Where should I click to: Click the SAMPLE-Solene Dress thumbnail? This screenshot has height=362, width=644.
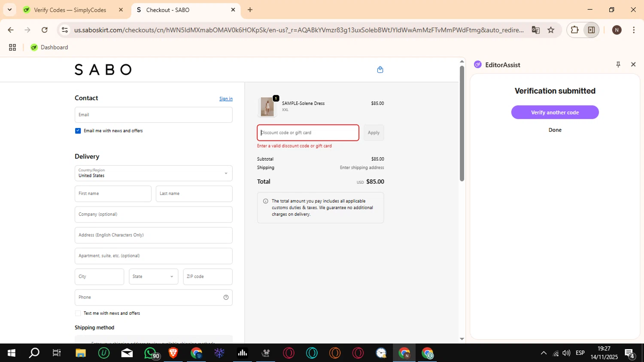click(267, 107)
